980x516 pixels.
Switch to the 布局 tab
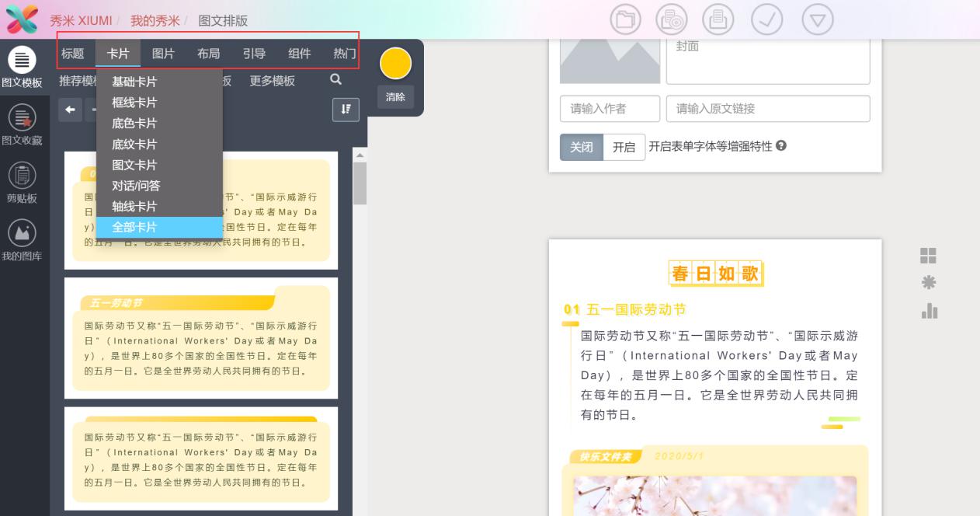[x=208, y=54]
